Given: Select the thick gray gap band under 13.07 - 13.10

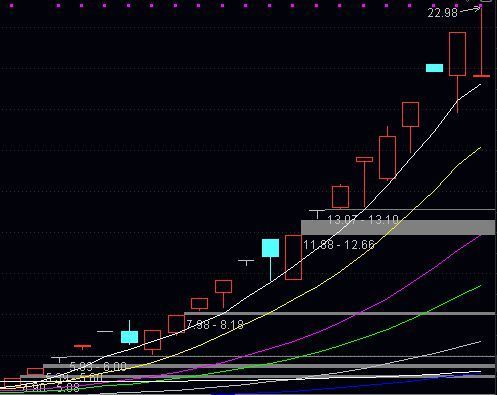Looking at the screenshot, I should pyautogui.click(x=398, y=227).
